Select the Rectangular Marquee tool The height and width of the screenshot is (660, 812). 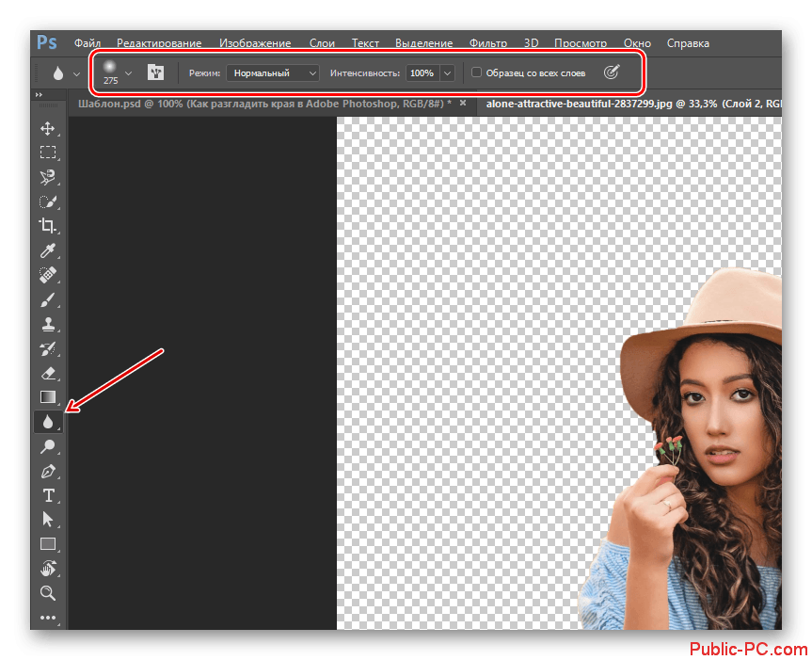click(47, 153)
